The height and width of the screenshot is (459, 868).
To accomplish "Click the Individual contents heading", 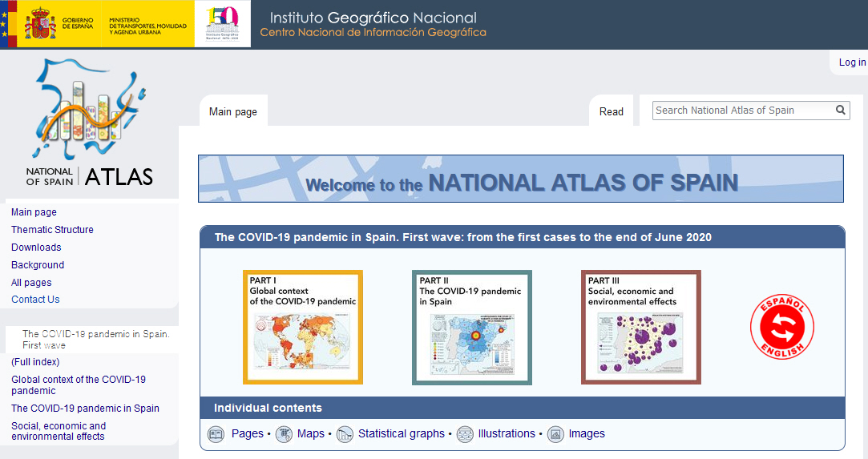I will pos(268,408).
